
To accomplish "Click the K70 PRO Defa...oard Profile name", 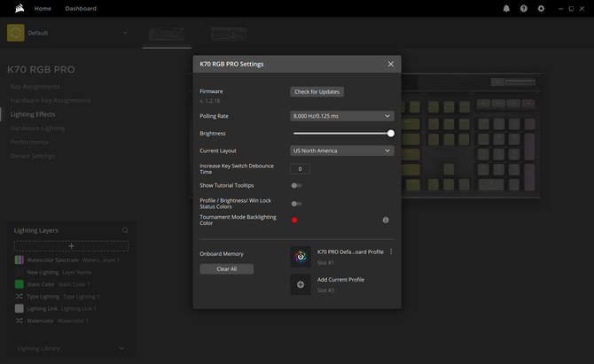I will [x=350, y=252].
